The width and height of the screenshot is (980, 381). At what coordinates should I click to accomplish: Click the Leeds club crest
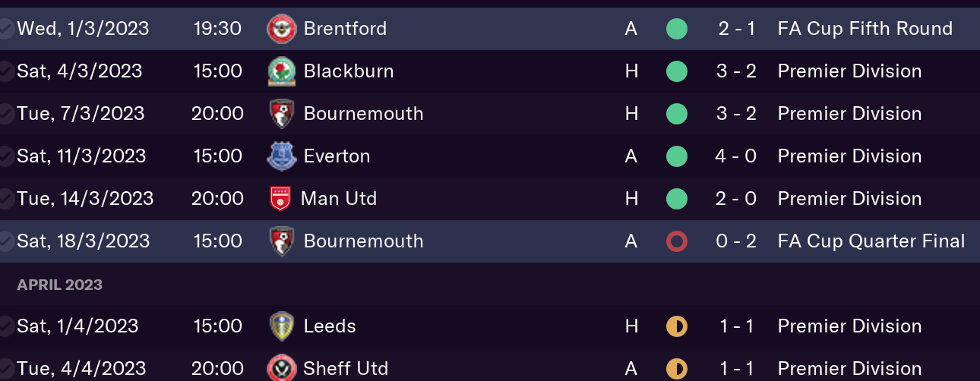click(282, 326)
